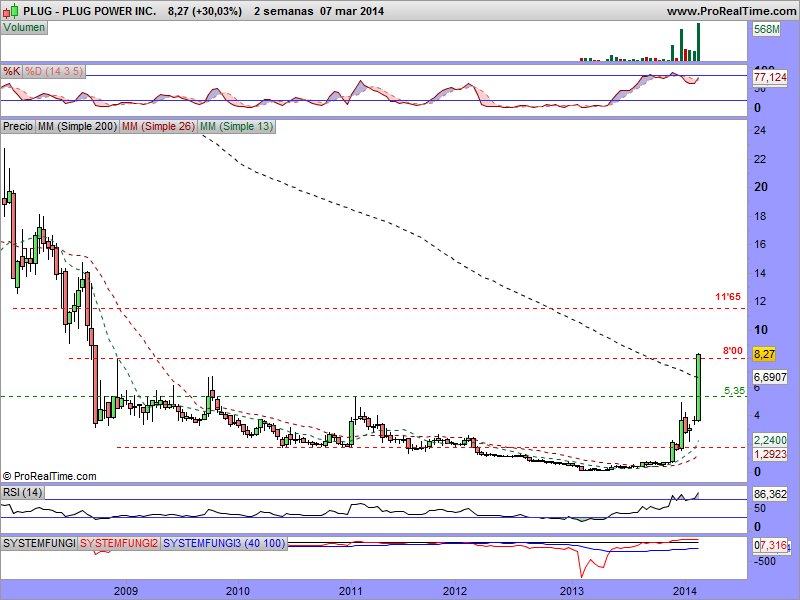Click the 20 price axis label
800x600 pixels.
point(761,187)
